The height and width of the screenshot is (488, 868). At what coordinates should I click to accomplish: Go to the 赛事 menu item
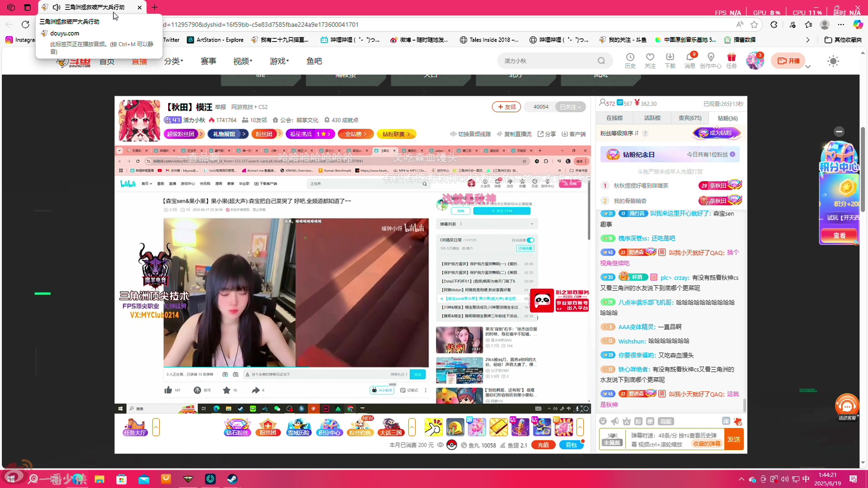tap(208, 61)
